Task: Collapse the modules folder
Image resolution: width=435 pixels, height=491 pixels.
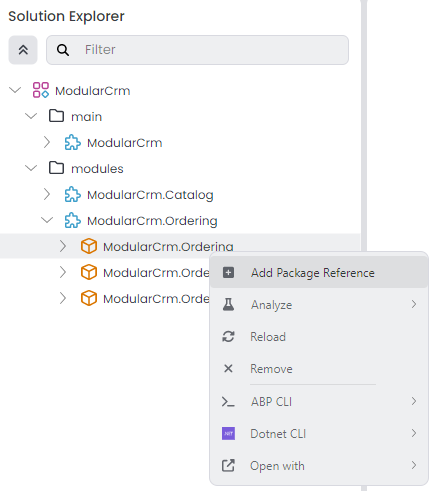Action: coord(31,168)
